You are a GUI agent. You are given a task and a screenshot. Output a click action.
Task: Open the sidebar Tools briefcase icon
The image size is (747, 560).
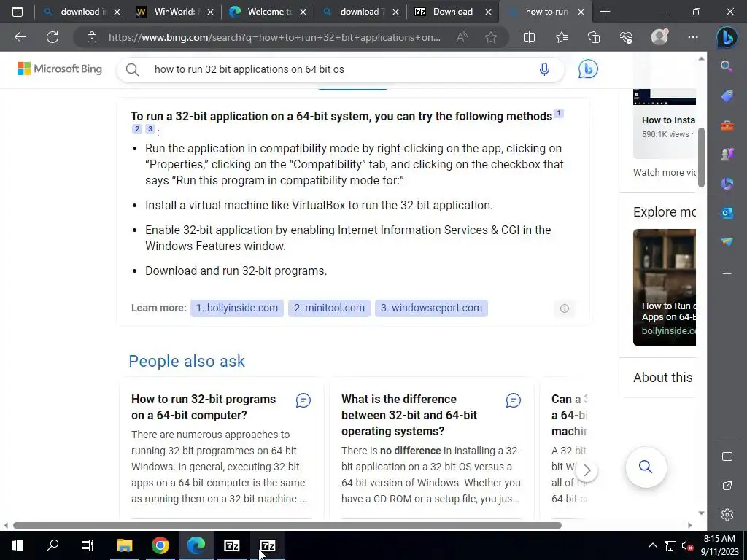(727, 125)
